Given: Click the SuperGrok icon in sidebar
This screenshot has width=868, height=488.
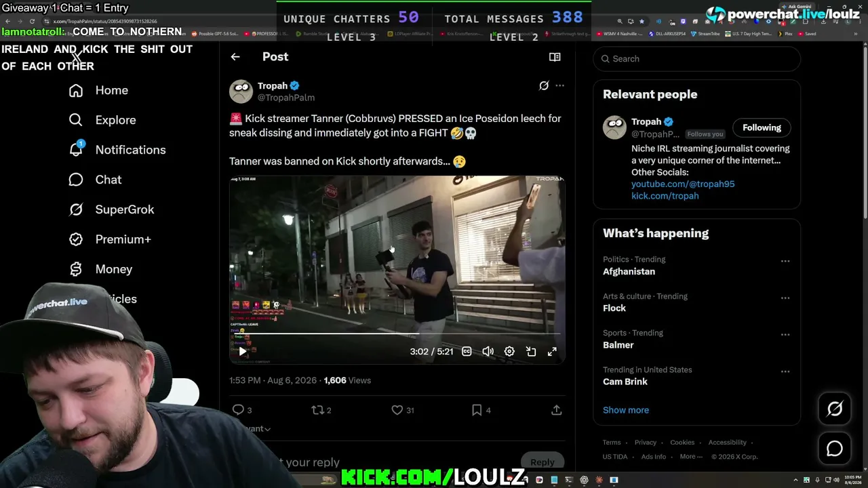Looking at the screenshot, I should pyautogui.click(x=76, y=209).
